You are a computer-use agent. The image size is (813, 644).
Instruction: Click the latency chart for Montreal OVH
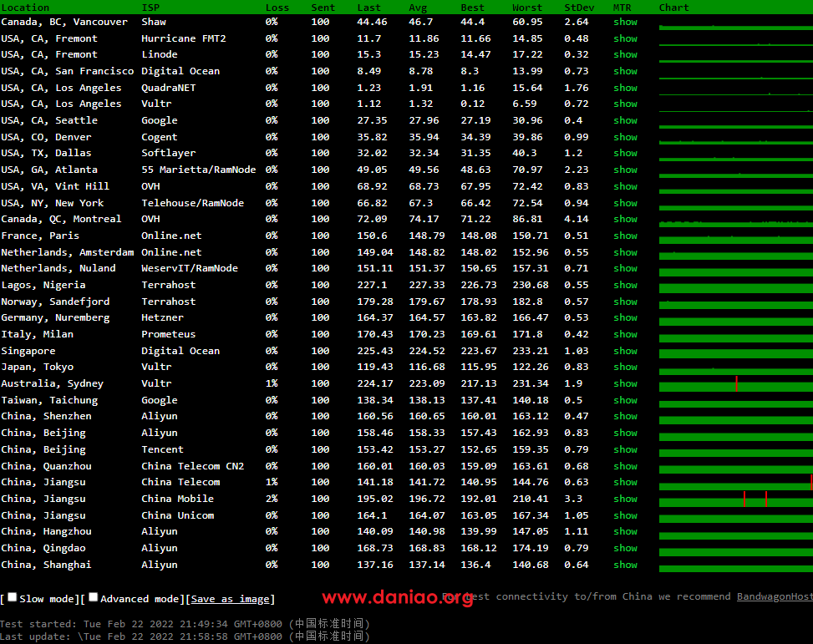736,222
